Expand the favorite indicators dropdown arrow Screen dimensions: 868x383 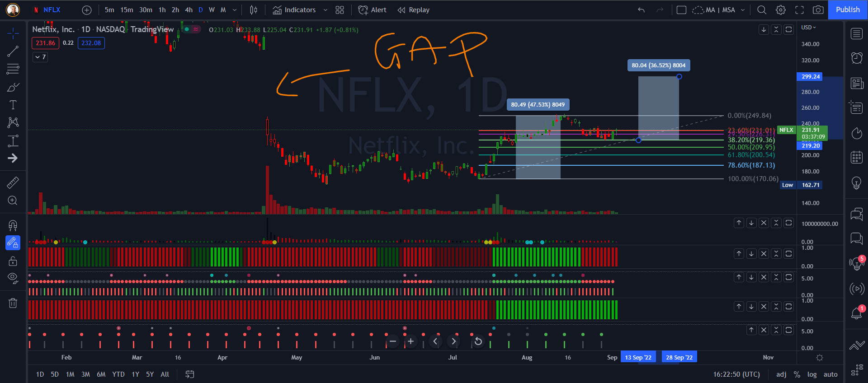325,10
